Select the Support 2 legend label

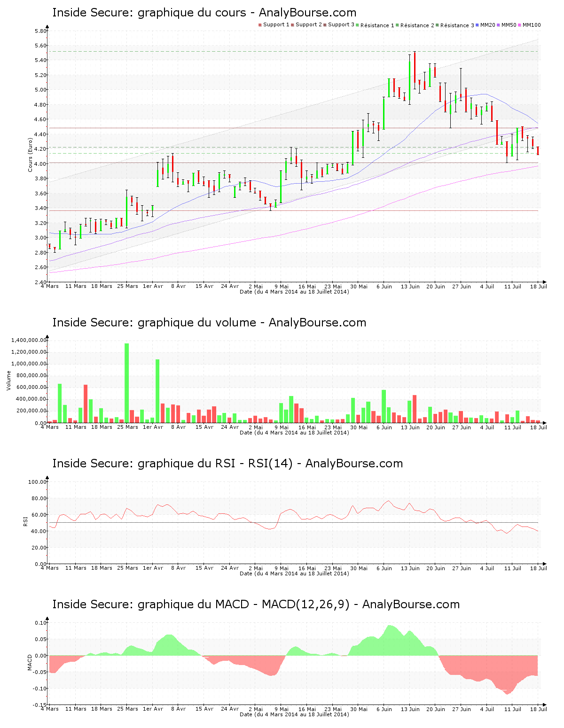pos(309,25)
